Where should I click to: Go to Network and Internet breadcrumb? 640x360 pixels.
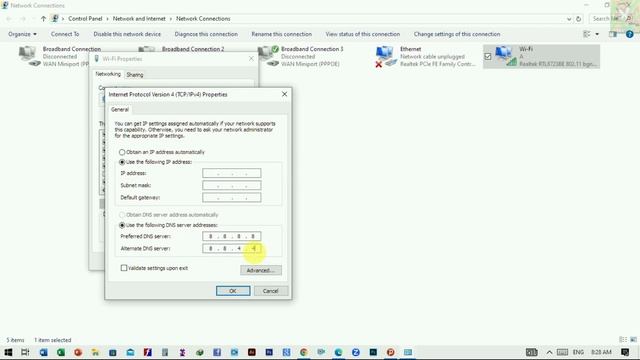point(139,19)
